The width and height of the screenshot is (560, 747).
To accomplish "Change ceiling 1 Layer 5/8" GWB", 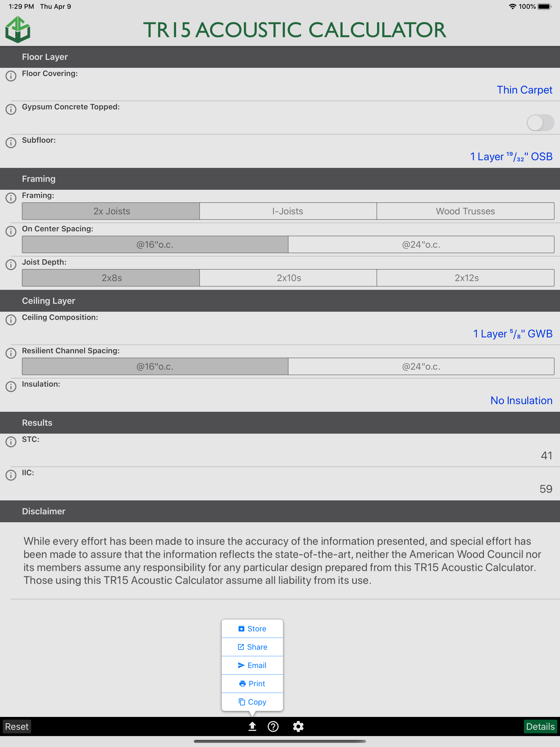I will click(x=513, y=334).
